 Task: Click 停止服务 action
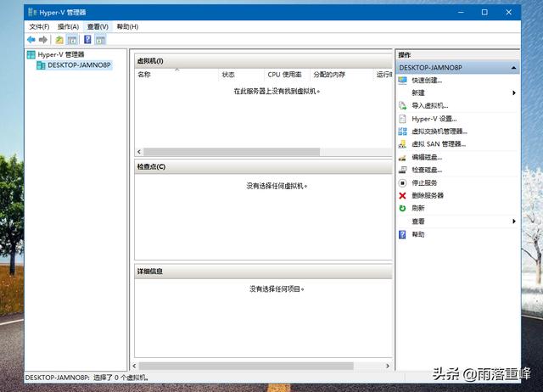tap(424, 182)
